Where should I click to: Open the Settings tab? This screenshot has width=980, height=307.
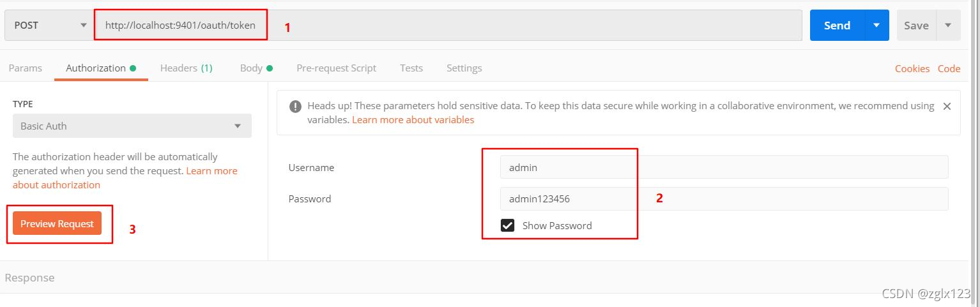464,68
